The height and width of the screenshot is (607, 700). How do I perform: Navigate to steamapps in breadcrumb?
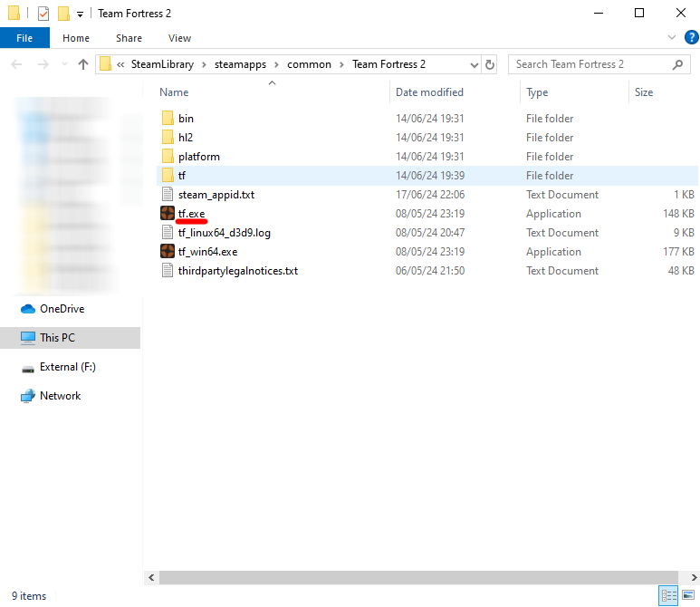[x=240, y=64]
